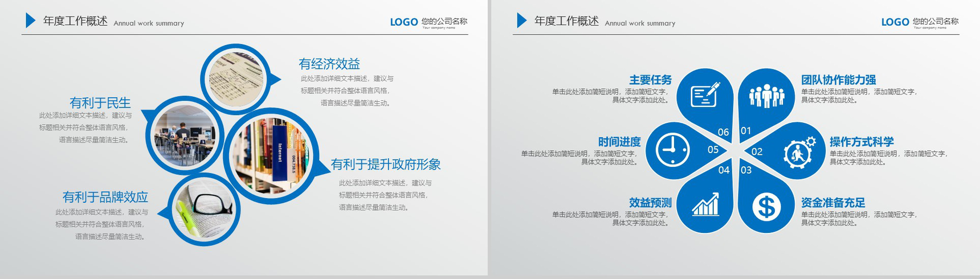Click the LOGO text on the right slide
980x279 pixels.
pos(895,22)
